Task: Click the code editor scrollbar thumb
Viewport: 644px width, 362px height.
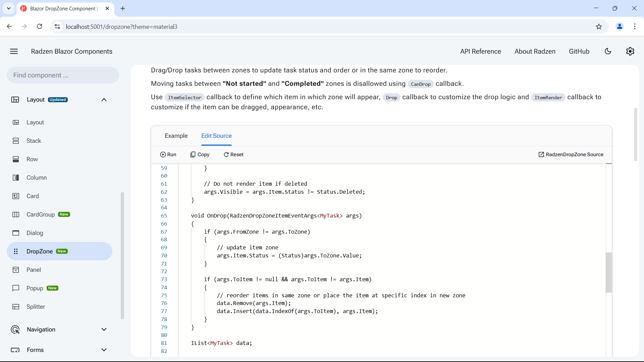Action: point(609,273)
